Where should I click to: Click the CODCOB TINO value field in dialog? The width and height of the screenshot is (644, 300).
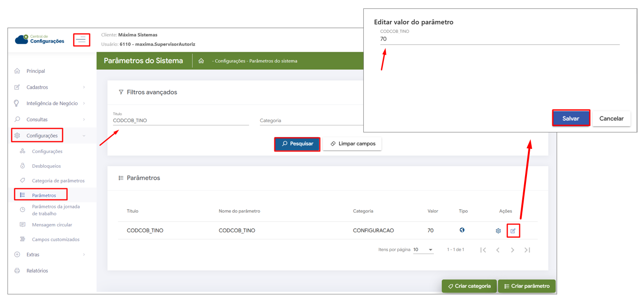coord(500,39)
